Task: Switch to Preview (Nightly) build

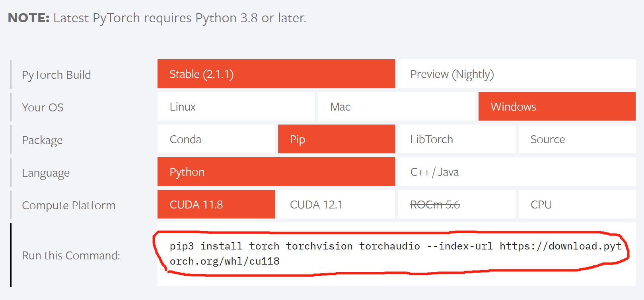Action: [x=516, y=74]
